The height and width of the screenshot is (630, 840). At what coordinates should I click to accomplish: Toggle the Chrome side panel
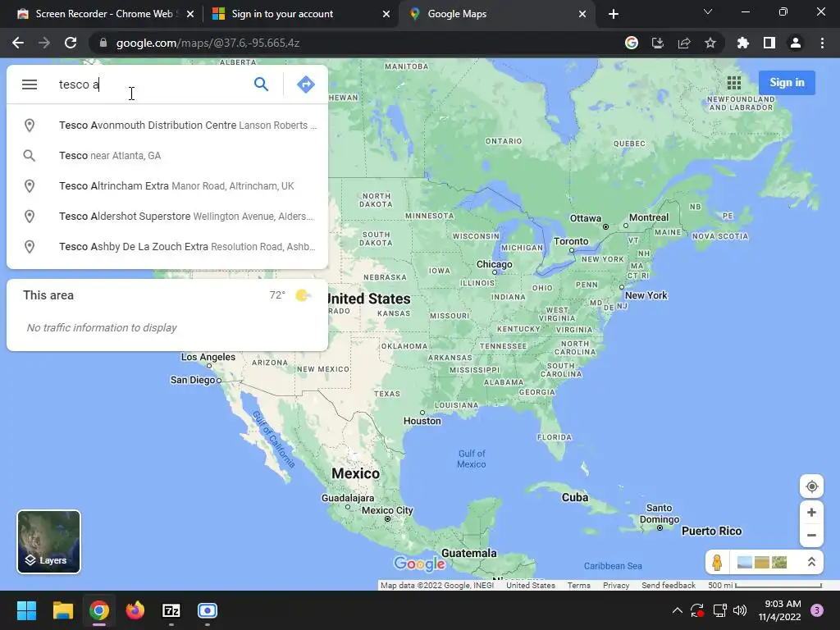[769, 43]
